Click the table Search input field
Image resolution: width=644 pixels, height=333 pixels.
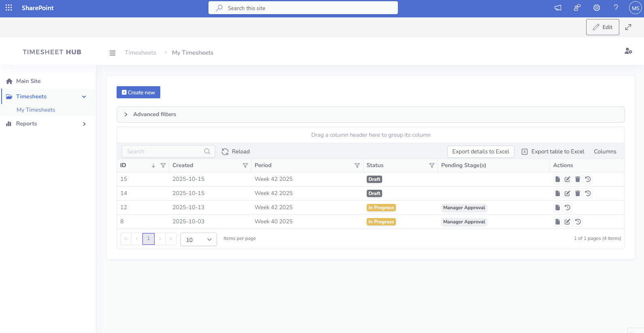(164, 151)
